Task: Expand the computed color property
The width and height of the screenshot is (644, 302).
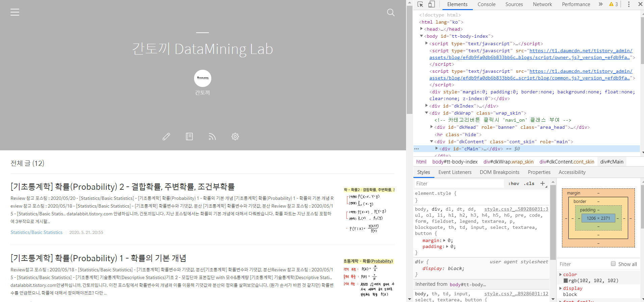Action: (561, 274)
